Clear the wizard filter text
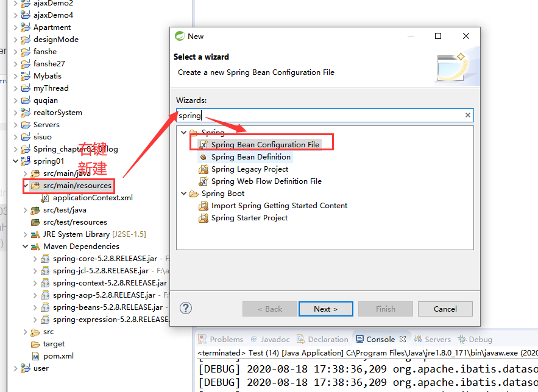Image resolution: width=538 pixels, height=392 pixels. 468,115
